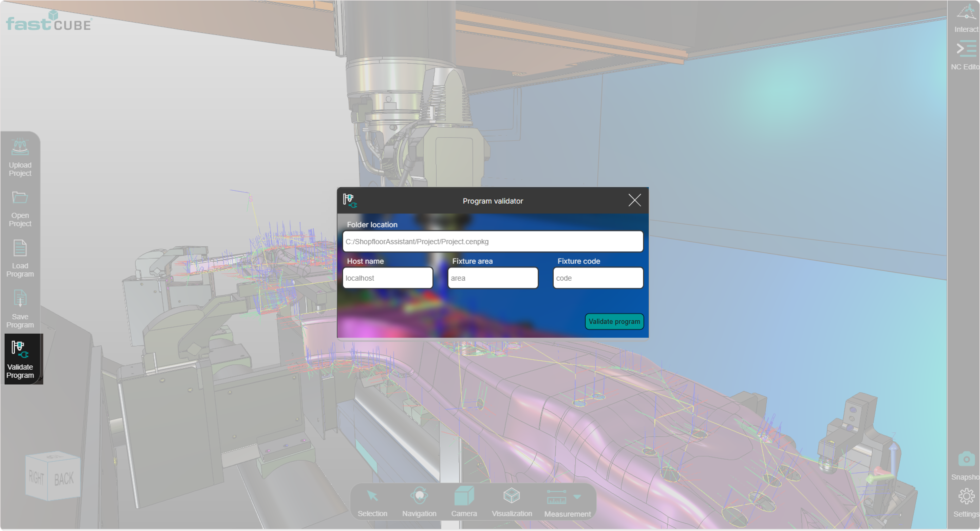Click the Measurement ruler tool
Viewport: 980px width, 531px height.
(556, 497)
